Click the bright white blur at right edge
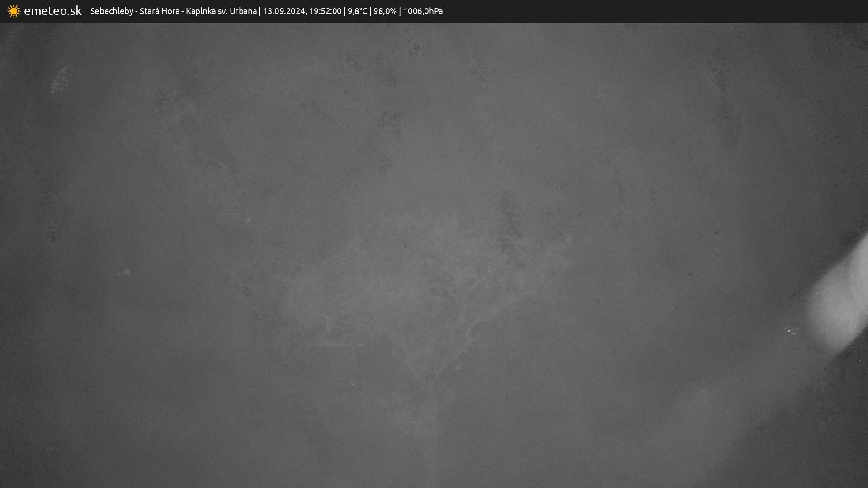The image size is (868, 488). click(841, 303)
